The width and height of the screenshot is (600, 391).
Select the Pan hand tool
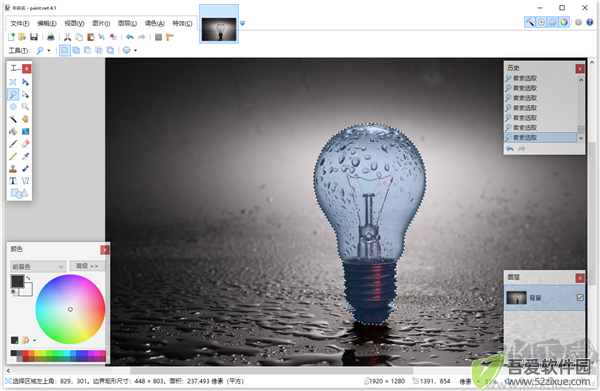point(25,119)
